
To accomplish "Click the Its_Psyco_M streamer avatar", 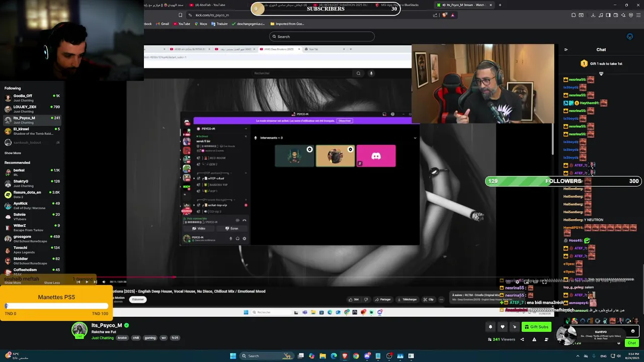I will [79, 330].
